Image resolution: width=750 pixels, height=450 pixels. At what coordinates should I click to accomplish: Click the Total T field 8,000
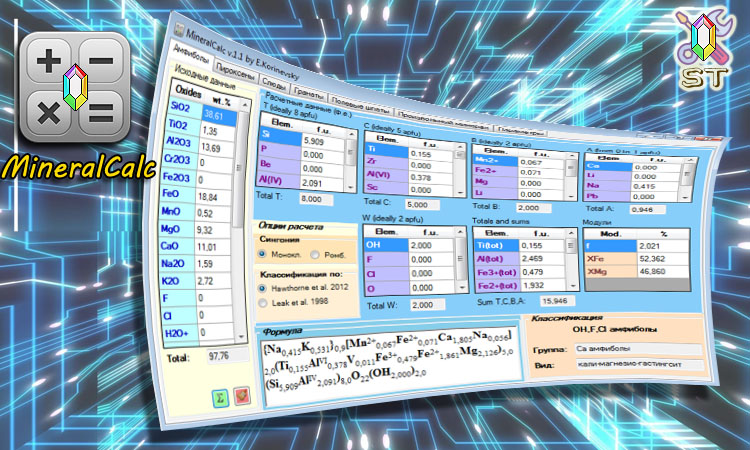click(316, 199)
